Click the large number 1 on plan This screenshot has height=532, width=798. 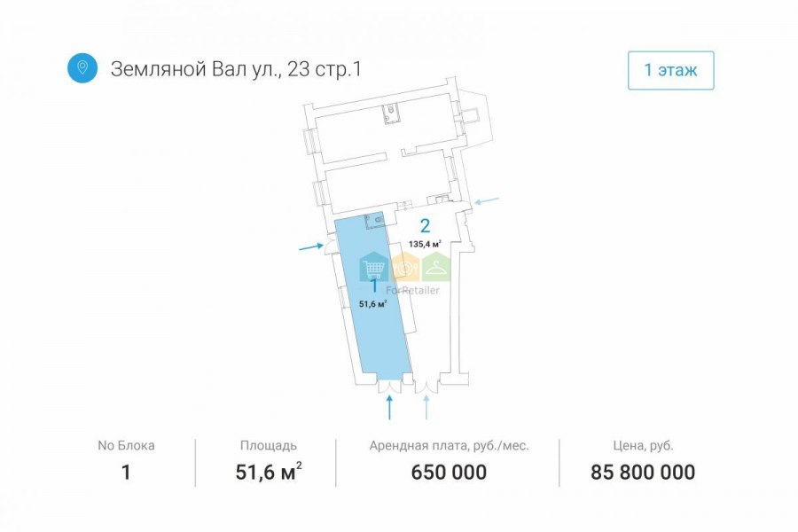click(x=374, y=286)
